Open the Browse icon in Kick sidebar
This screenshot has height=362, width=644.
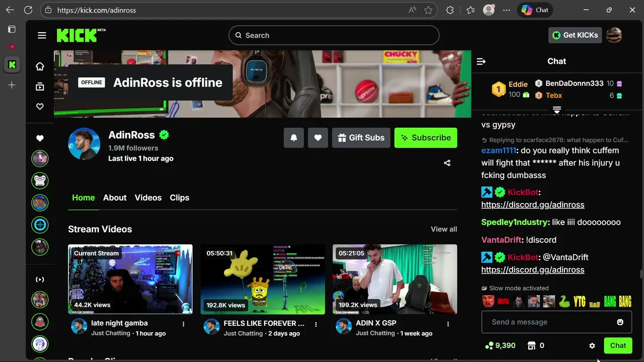tap(40, 86)
